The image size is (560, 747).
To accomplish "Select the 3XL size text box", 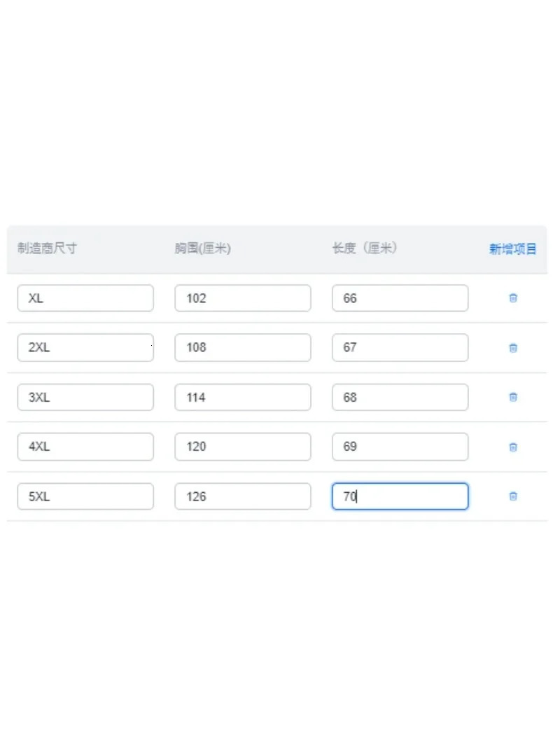I will (85, 397).
